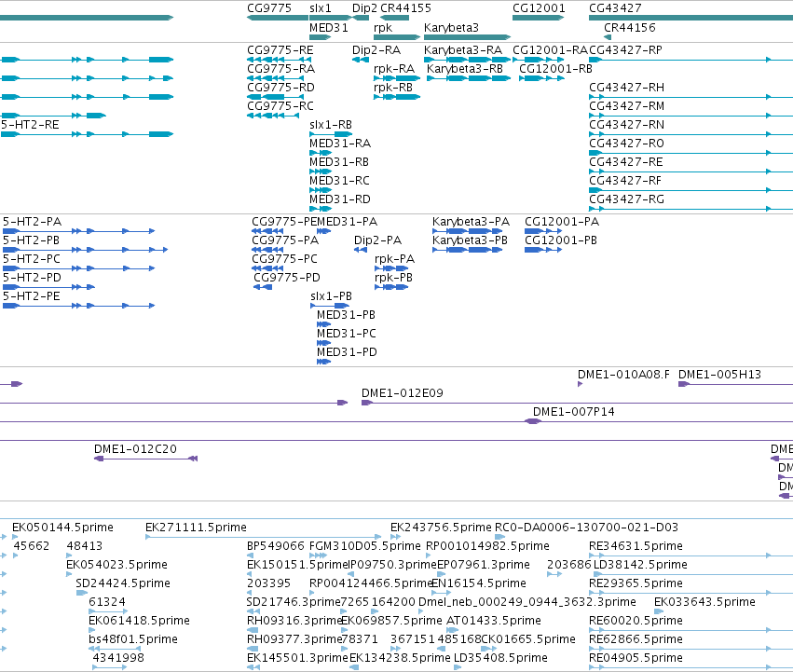The height and width of the screenshot is (672, 793).
Task: Select BAC clone DME1-012E09
Action: [402, 393]
